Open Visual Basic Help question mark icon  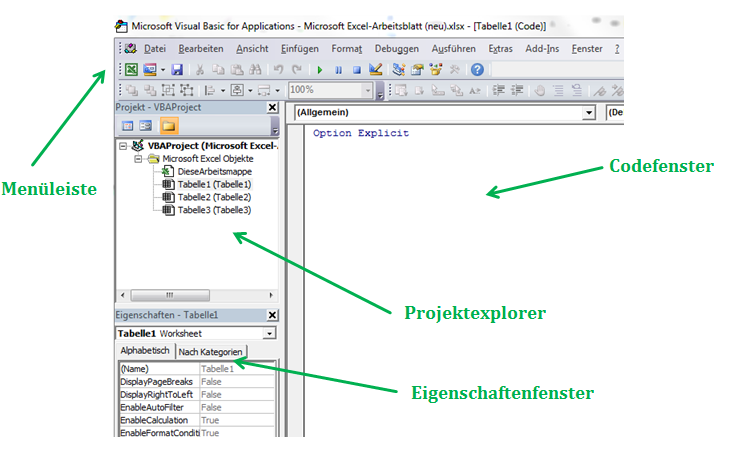tap(477, 70)
